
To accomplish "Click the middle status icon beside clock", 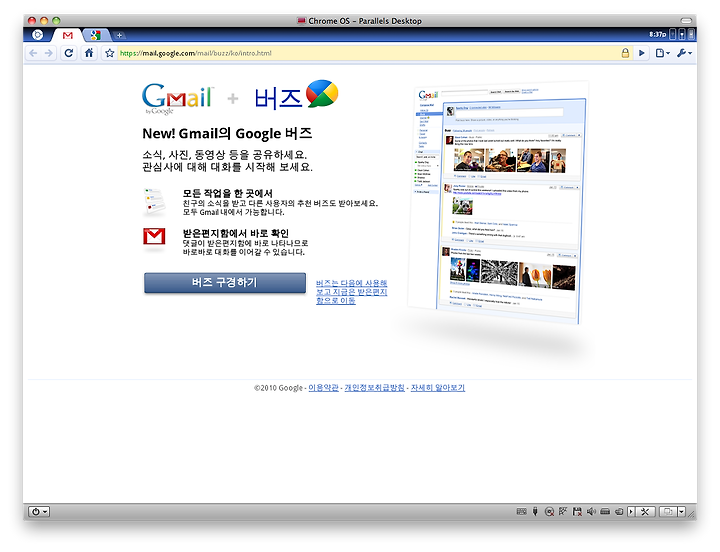I will point(682,34).
